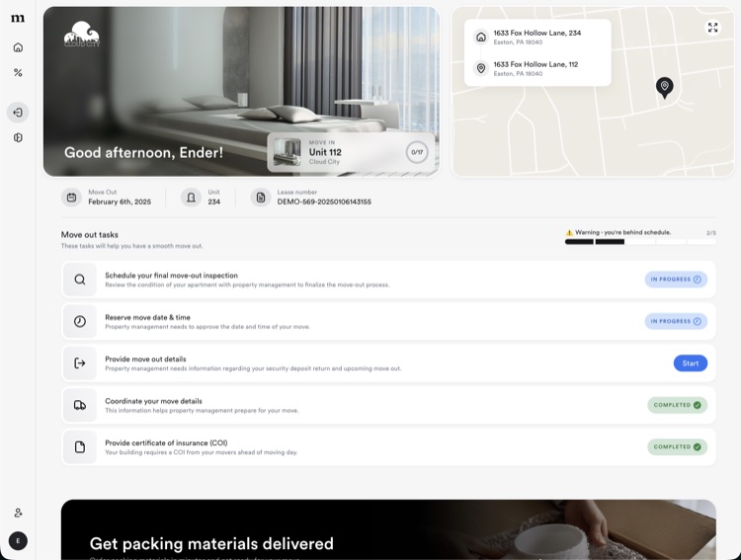Open the Move In Unit 112 card
This screenshot has height=560, width=741.
(351, 152)
